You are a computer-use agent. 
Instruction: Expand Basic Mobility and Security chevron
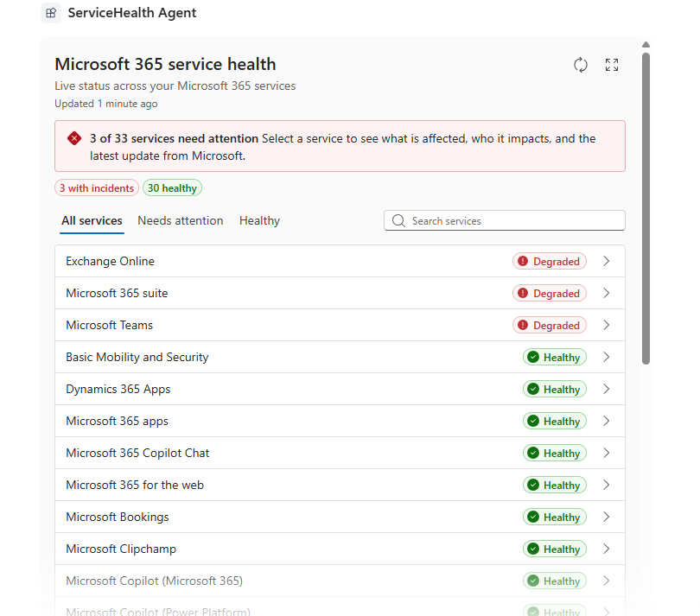(x=607, y=357)
